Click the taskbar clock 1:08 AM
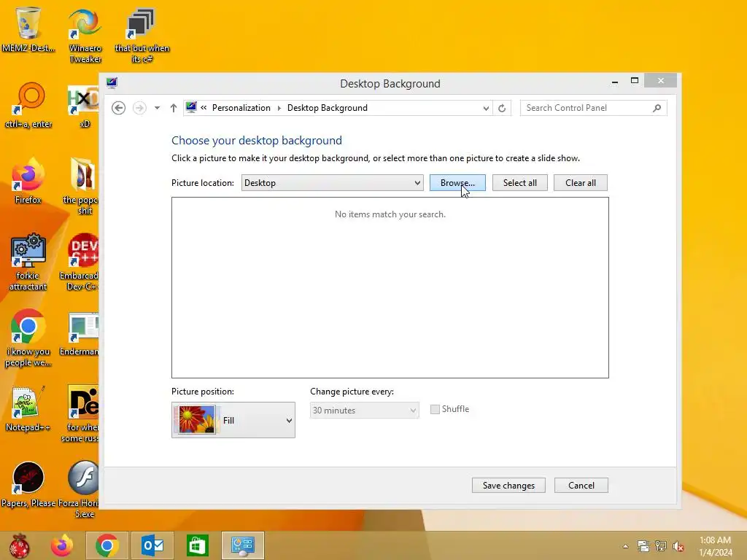 pyautogui.click(x=715, y=540)
